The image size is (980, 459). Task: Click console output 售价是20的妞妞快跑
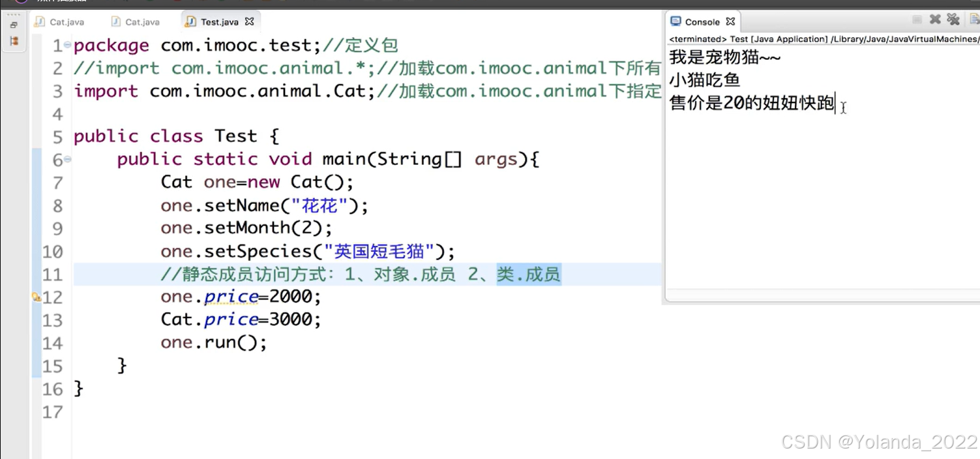(x=752, y=103)
